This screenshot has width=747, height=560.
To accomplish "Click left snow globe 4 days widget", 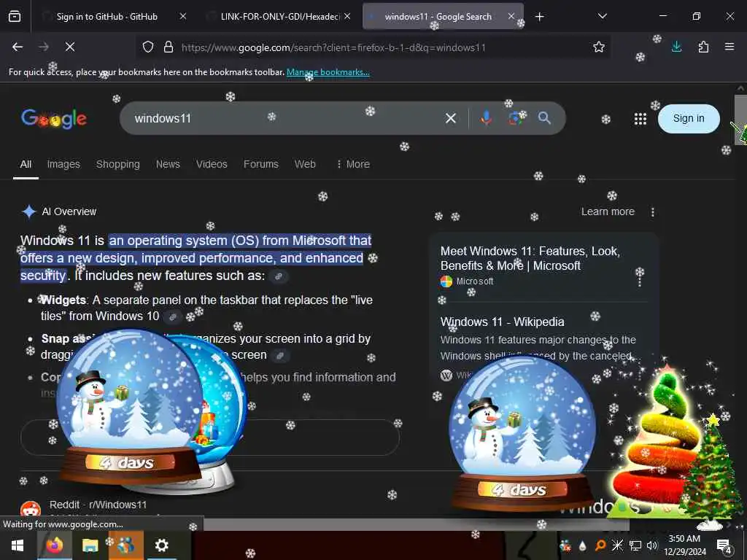I will tap(130, 407).
